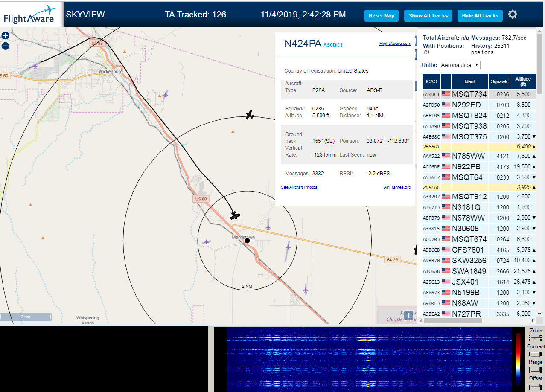Click US flag in SWA1849 row
The height and width of the screenshot is (392, 545).
point(446,271)
